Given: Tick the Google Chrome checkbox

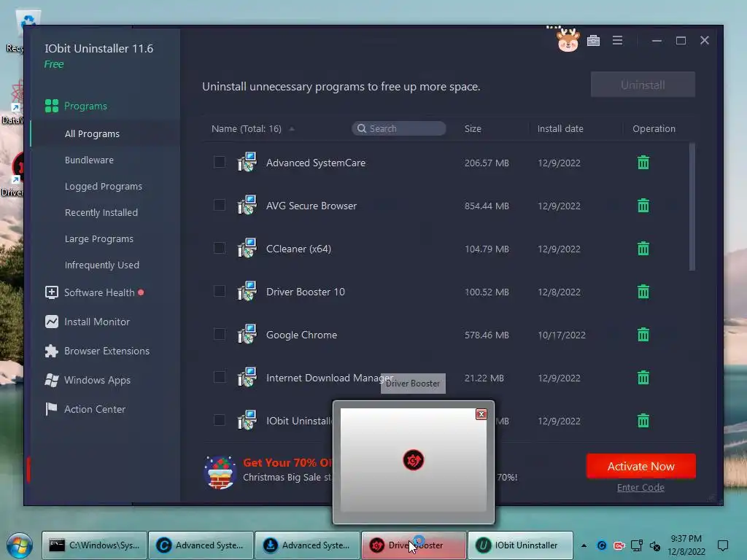Looking at the screenshot, I should coord(219,334).
